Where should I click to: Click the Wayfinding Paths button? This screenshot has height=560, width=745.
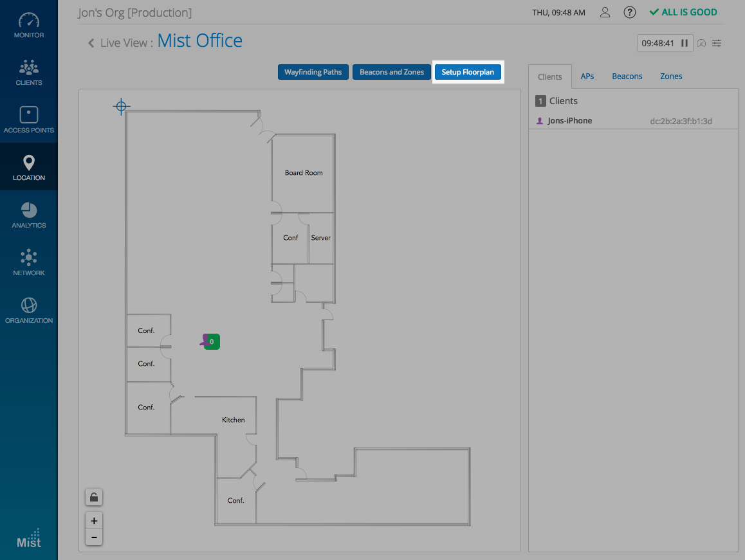[x=313, y=72]
